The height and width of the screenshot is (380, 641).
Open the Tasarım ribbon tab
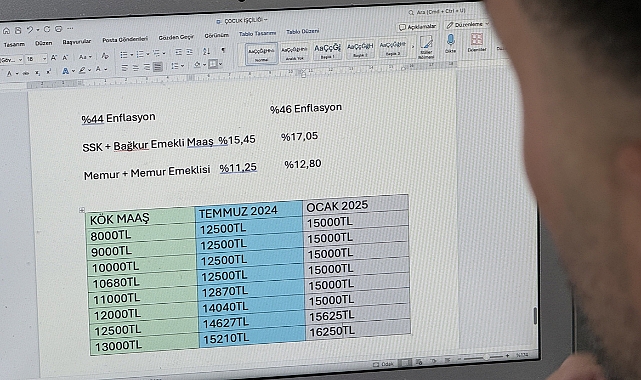point(14,44)
